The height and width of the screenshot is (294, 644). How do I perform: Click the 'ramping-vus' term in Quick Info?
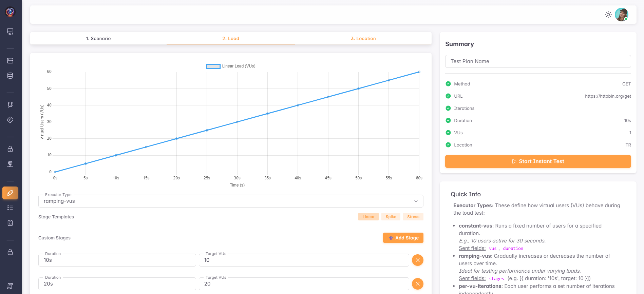[x=475, y=256]
